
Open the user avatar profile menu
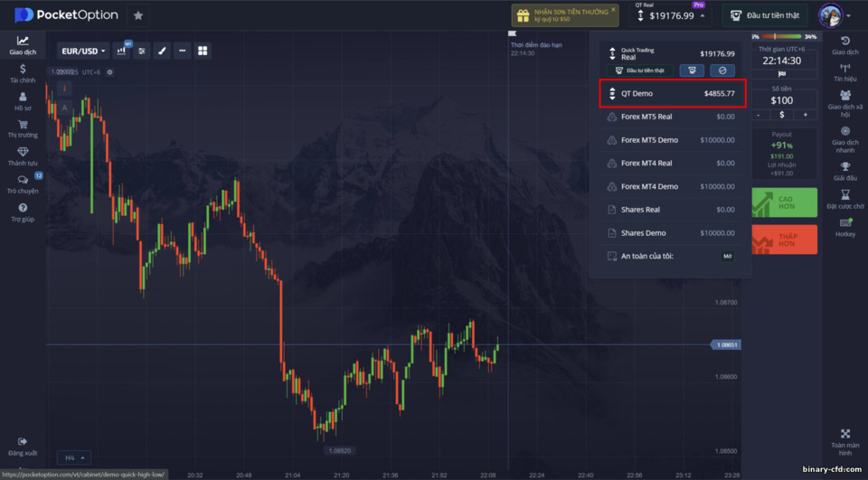(834, 15)
